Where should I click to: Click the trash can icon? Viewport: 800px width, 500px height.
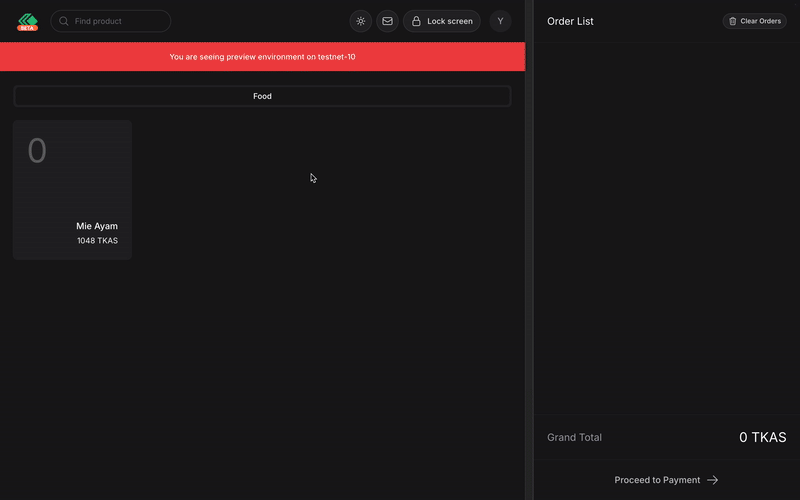tap(733, 21)
